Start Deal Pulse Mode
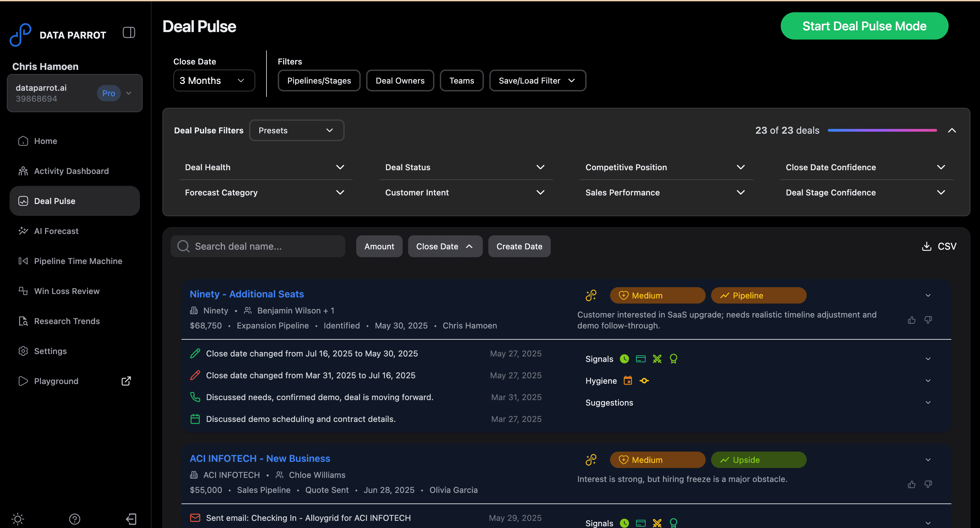980x528 pixels. point(864,26)
